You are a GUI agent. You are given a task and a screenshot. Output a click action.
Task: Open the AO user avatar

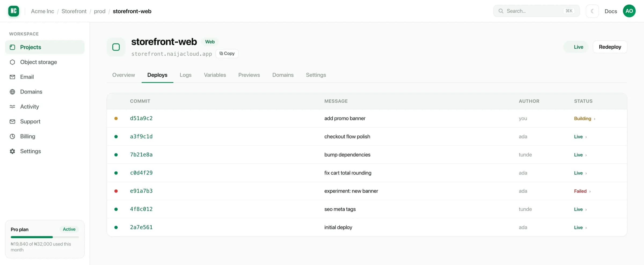(x=629, y=11)
